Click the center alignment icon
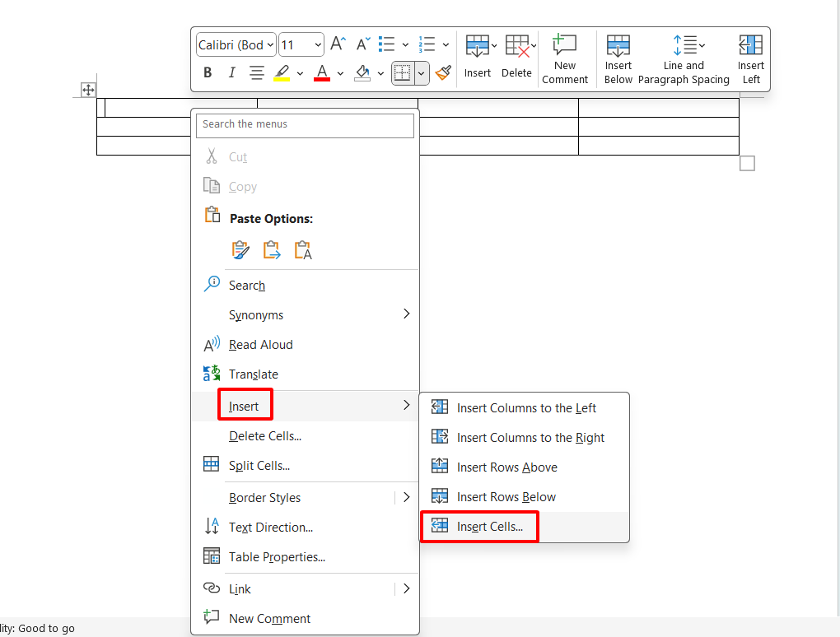This screenshot has height=637, width=840. click(257, 73)
